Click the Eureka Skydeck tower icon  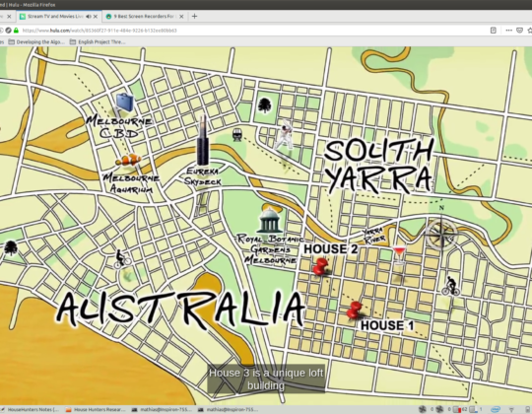[x=203, y=141]
